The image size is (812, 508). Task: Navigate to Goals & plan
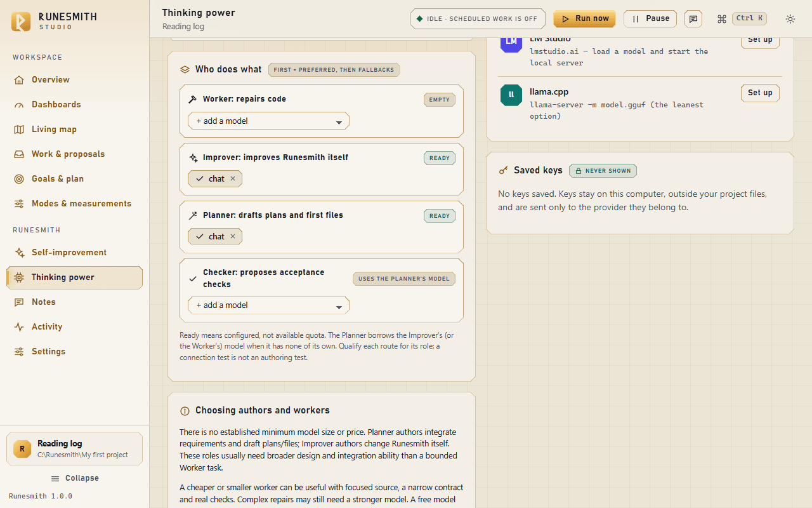click(x=74, y=179)
